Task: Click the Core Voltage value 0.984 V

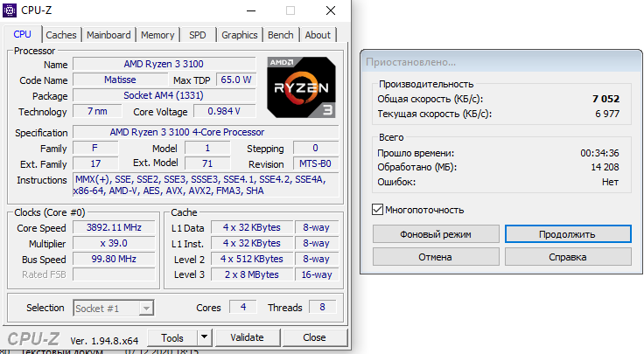Action: 224,111
